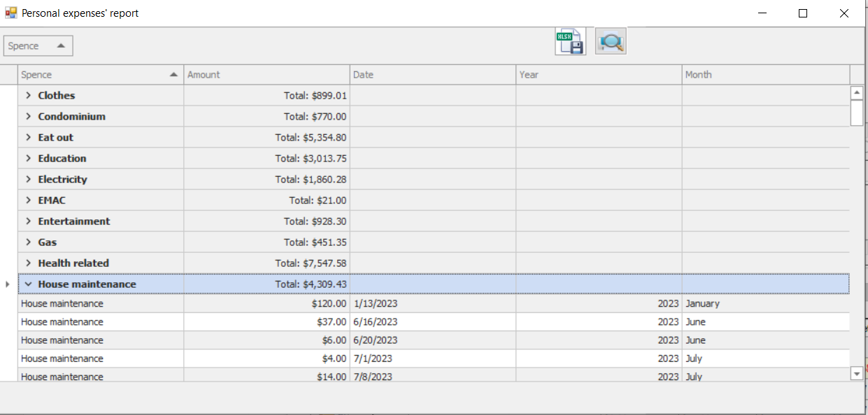Viewport: 868px width, 415px height.
Task: Expand the EMAC group
Action: (x=28, y=201)
